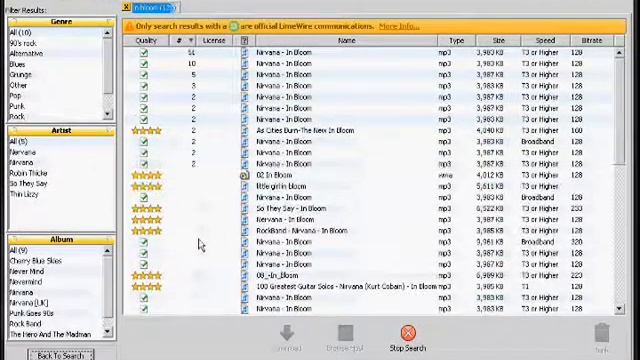
Task: Sort results by Bitrate column
Action: [x=592, y=40]
